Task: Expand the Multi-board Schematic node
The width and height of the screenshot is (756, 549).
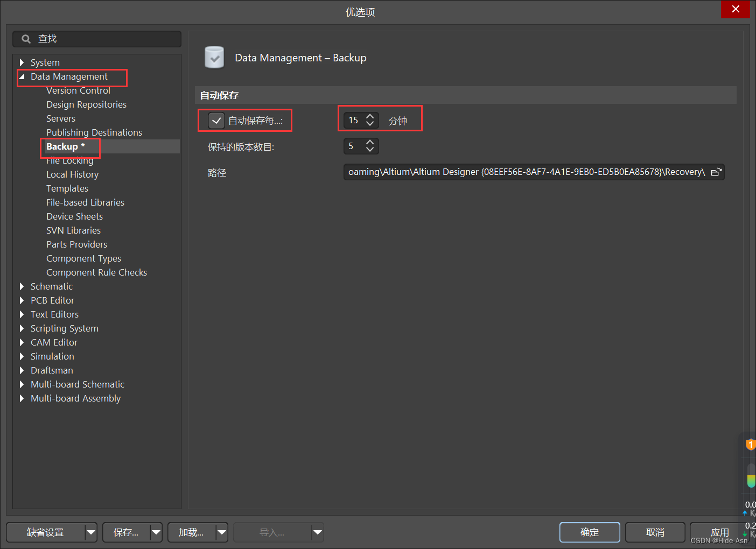Action: click(22, 384)
